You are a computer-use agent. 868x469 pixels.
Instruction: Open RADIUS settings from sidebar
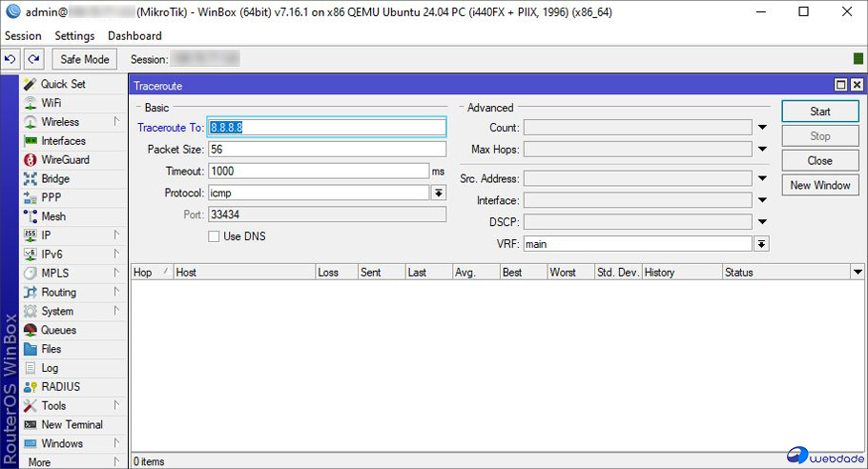point(60,387)
